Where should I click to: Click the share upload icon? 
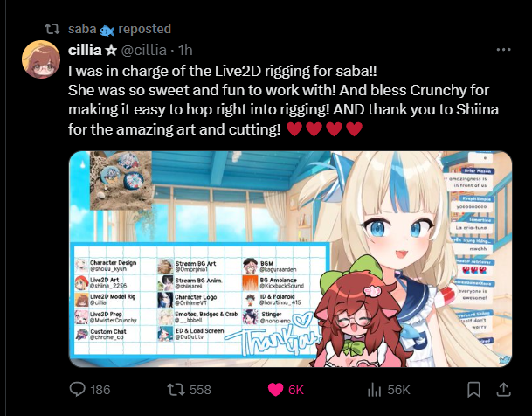pyautogui.click(x=503, y=390)
